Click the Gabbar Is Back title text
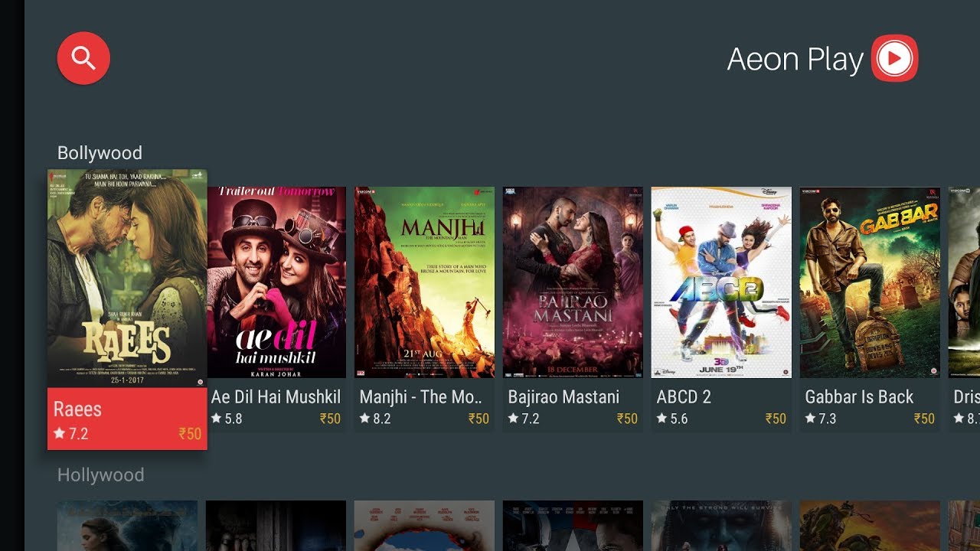This screenshot has height=551, width=980. coord(859,397)
